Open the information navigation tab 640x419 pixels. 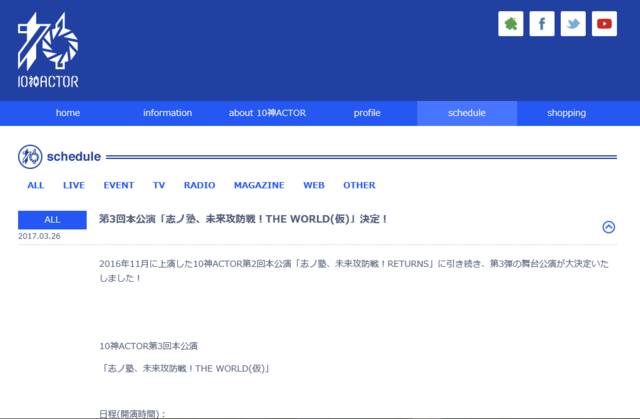pos(167,113)
